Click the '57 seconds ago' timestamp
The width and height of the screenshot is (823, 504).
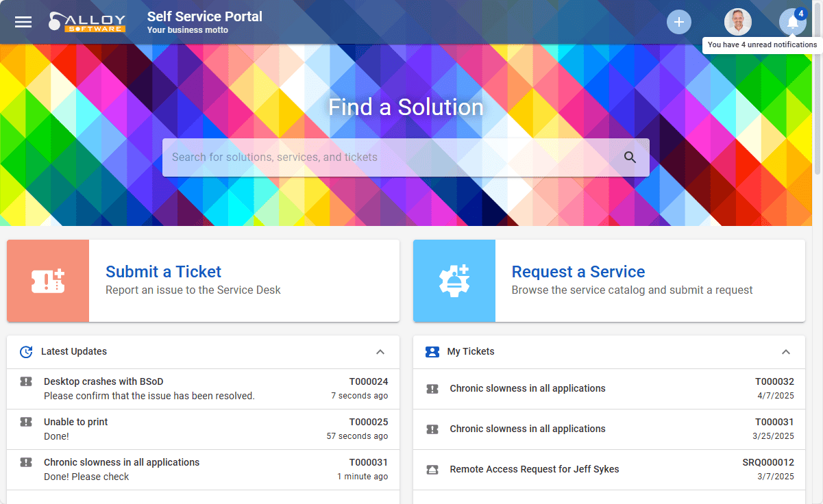click(x=358, y=436)
